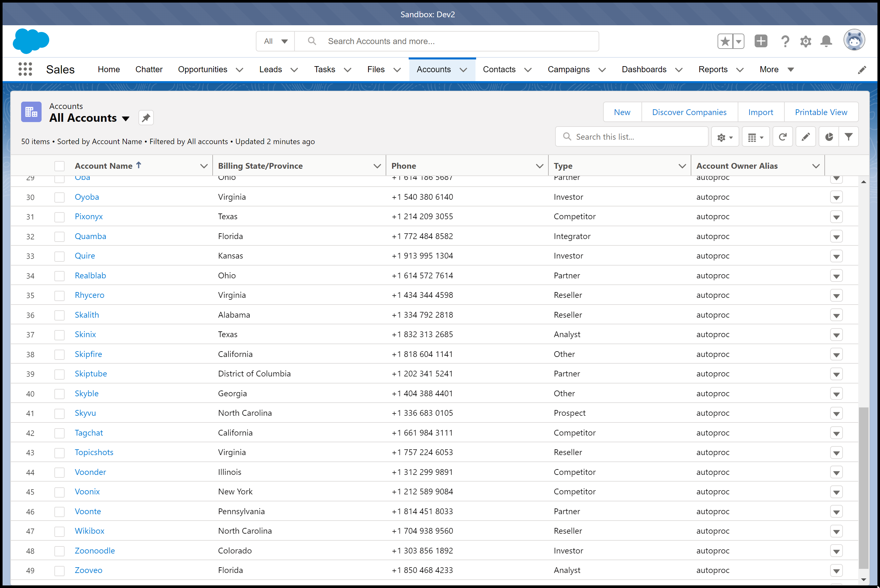Image resolution: width=880 pixels, height=588 pixels.
Task: Tick the Skinix row checkbox
Action: click(59, 335)
